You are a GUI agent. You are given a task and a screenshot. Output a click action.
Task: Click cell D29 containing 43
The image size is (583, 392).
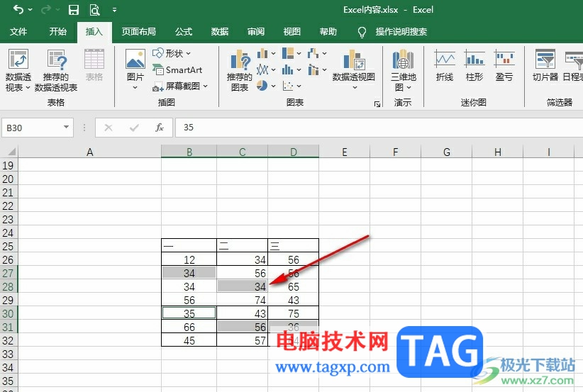(x=293, y=300)
